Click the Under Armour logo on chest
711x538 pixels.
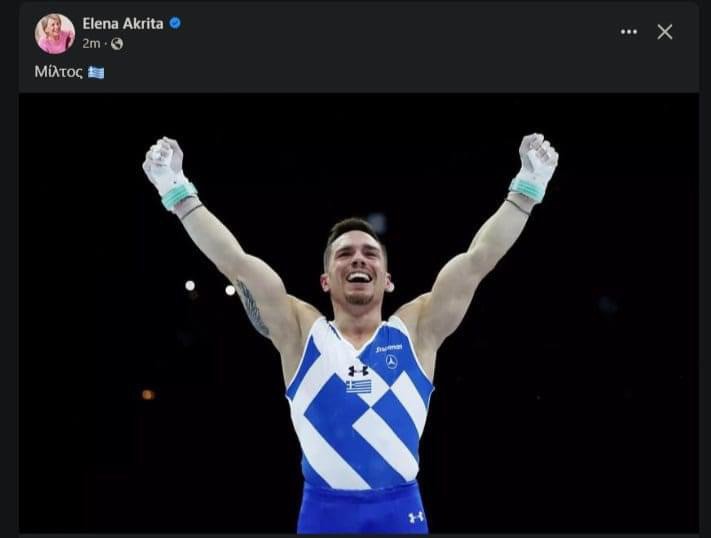tap(357, 370)
